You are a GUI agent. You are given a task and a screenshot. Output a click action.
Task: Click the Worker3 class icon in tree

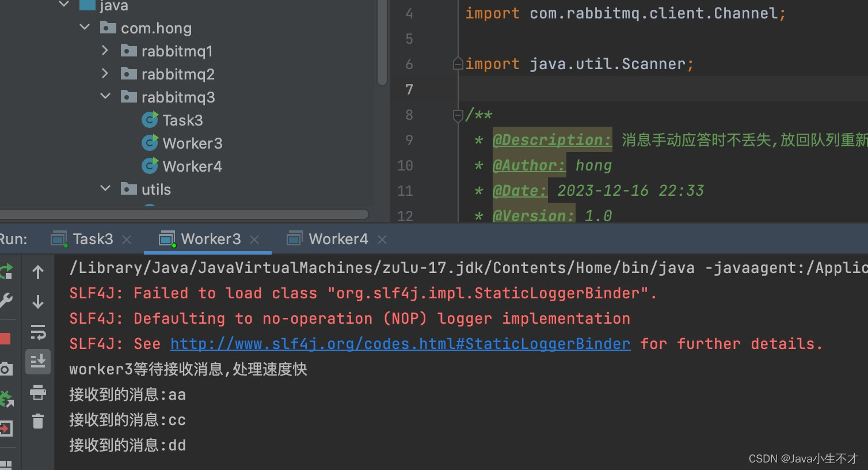pos(150,143)
